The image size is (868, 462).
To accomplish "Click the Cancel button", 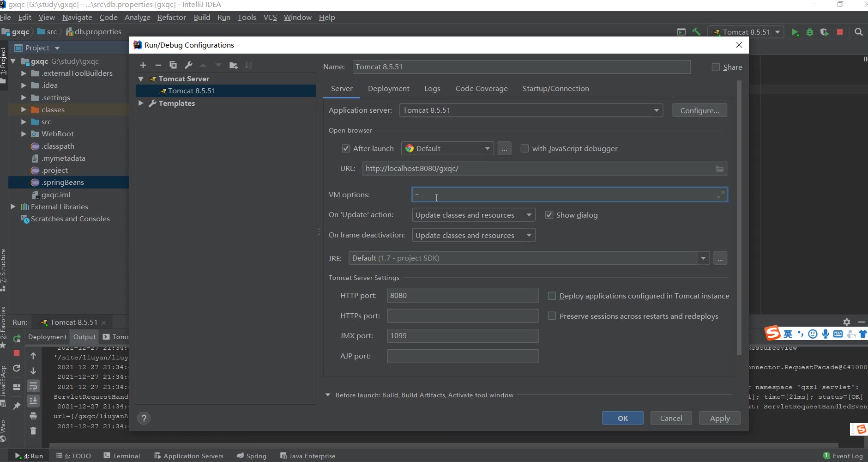I will coord(671,418).
